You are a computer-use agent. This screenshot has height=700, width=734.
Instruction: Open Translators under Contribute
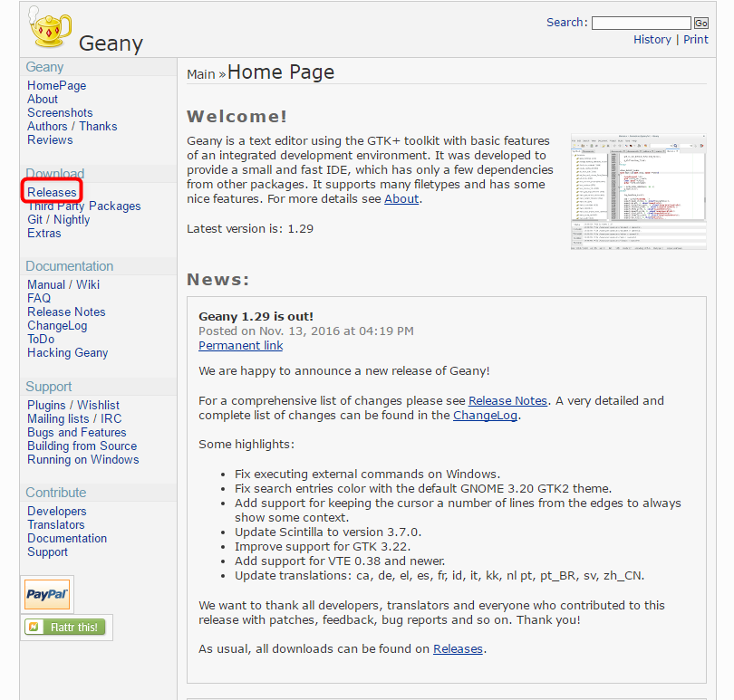coord(56,525)
